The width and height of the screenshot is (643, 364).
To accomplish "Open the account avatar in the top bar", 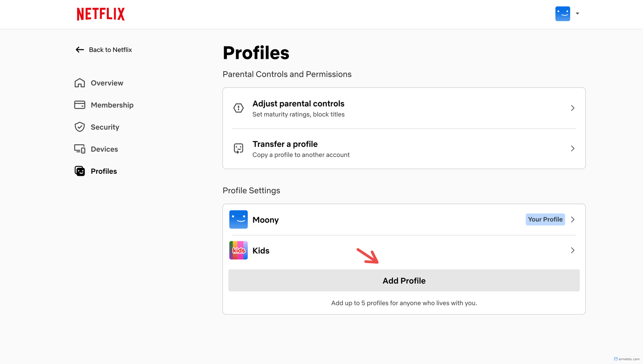I will click(x=562, y=13).
